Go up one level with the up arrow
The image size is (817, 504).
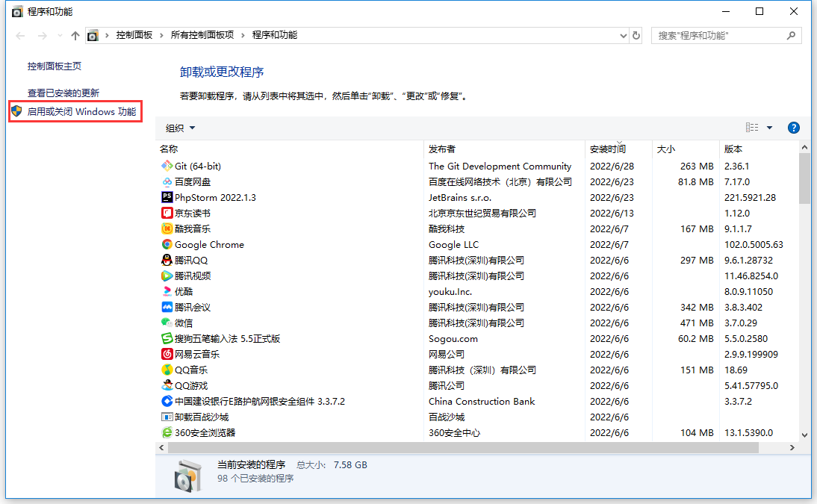click(75, 35)
